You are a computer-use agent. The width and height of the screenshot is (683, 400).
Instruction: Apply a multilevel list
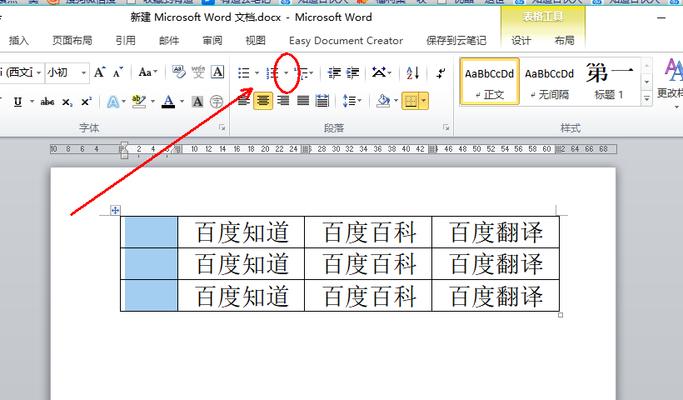[x=301, y=73]
